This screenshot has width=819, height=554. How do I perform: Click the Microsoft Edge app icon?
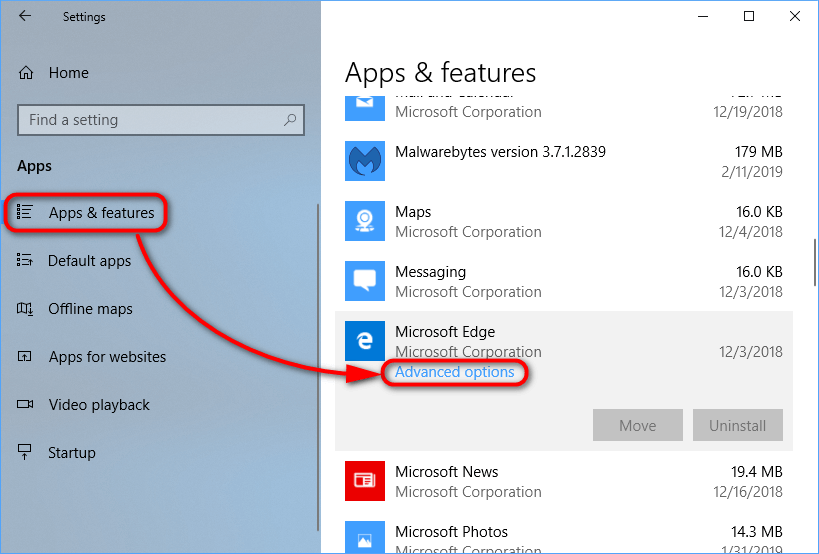click(x=365, y=341)
